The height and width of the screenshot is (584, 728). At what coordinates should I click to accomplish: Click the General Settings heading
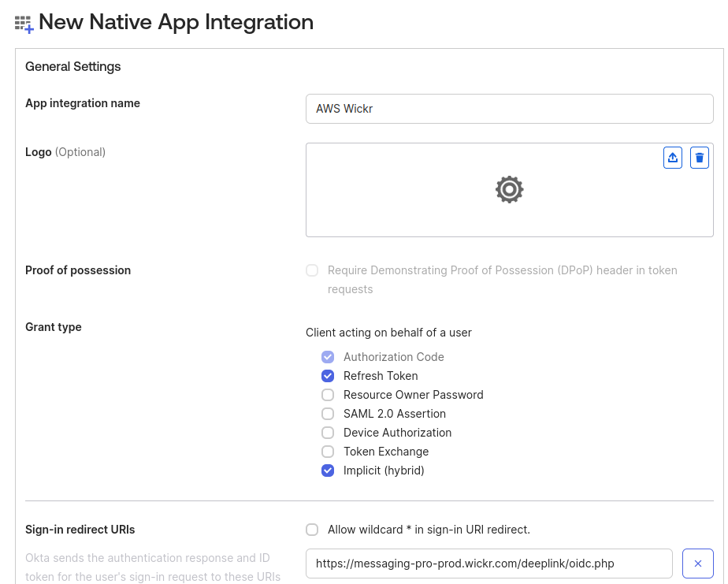click(73, 66)
